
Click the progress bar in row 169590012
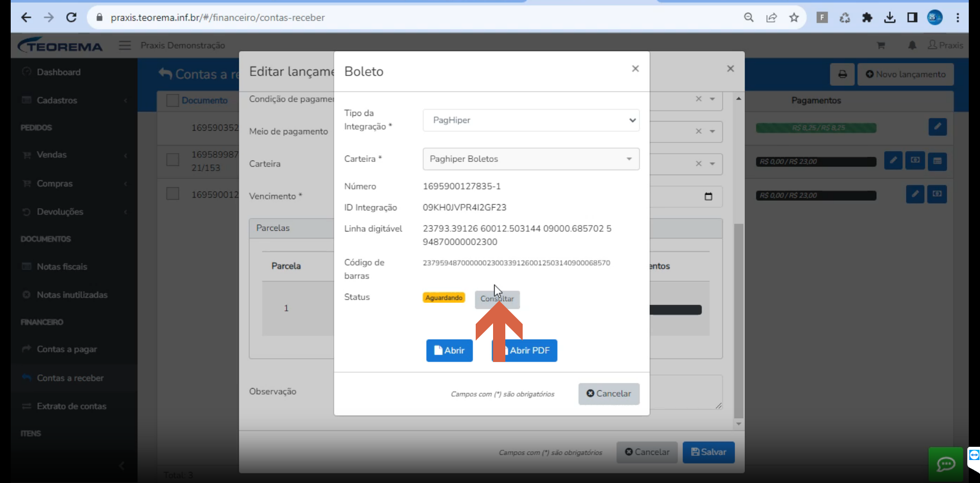click(x=816, y=195)
